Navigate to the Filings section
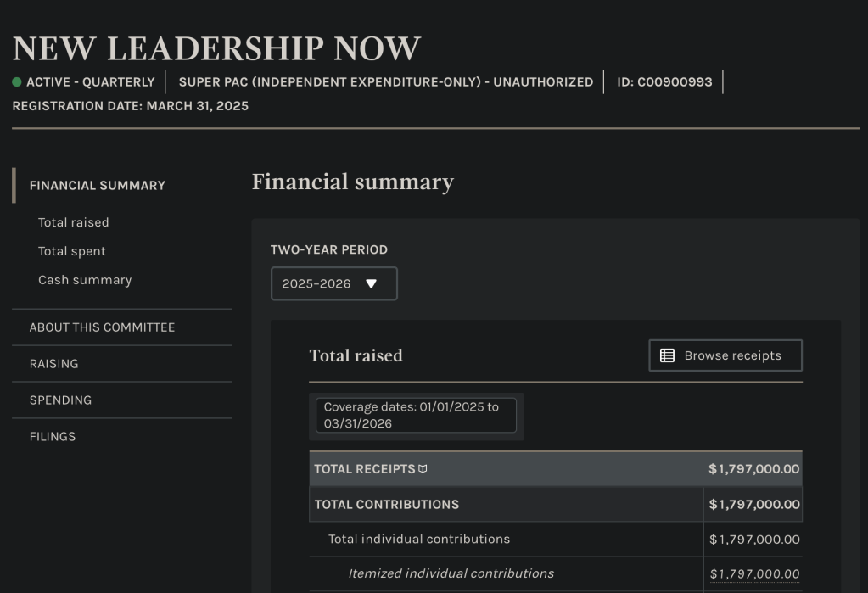 tap(53, 437)
